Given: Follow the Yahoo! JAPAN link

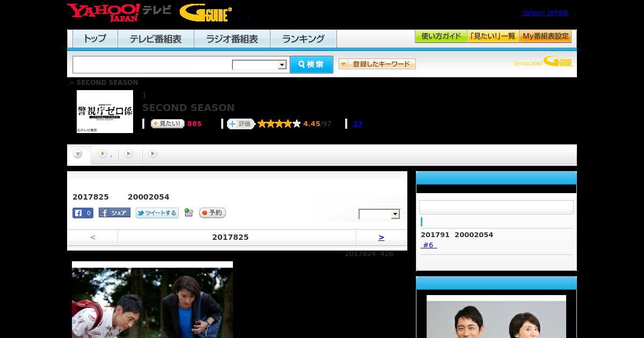Looking at the screenshot, I should click(545, 13).
